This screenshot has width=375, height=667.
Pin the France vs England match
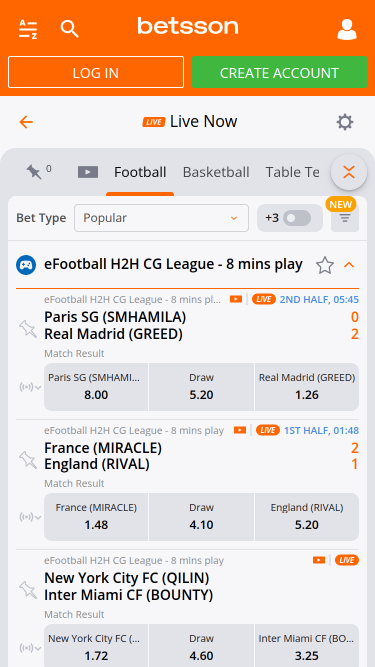coord(28,459)
